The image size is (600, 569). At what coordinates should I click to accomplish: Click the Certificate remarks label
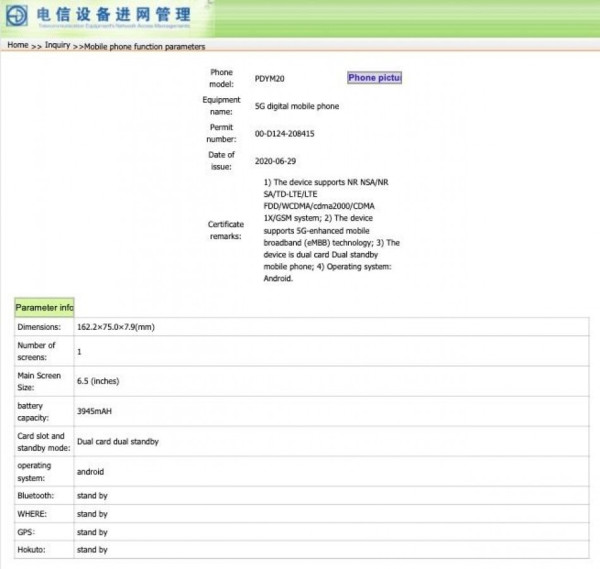226,230
